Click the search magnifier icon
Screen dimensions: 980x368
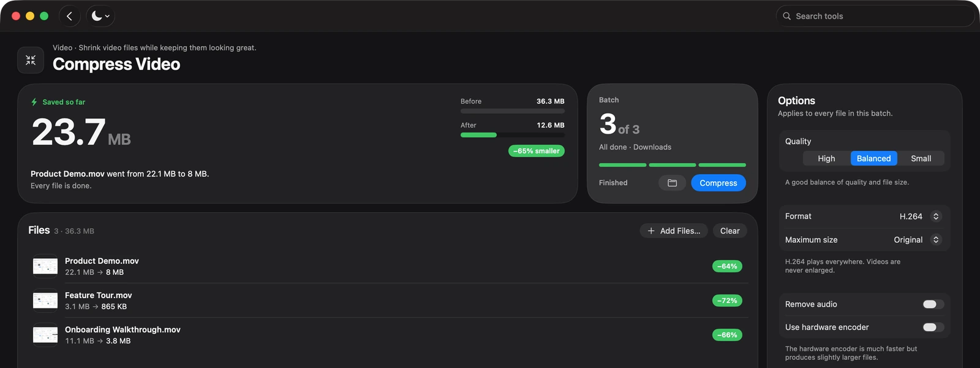coord(787,16)
